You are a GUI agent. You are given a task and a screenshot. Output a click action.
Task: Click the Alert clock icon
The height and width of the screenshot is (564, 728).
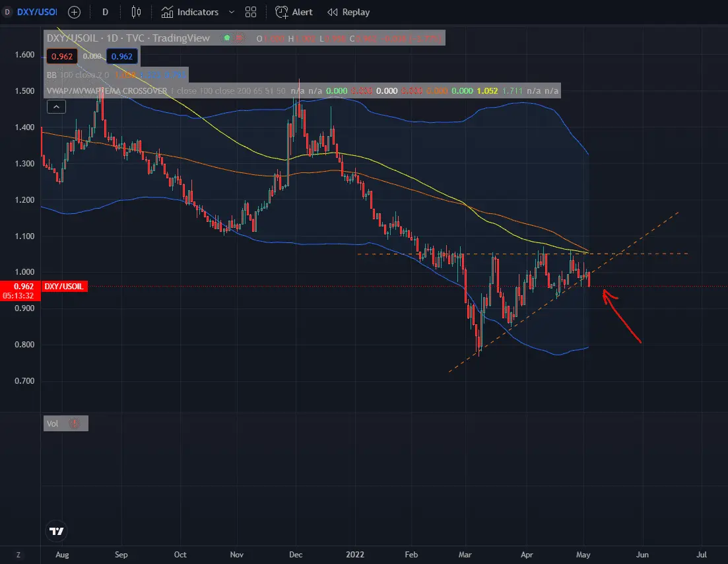(x=282, y=12)
